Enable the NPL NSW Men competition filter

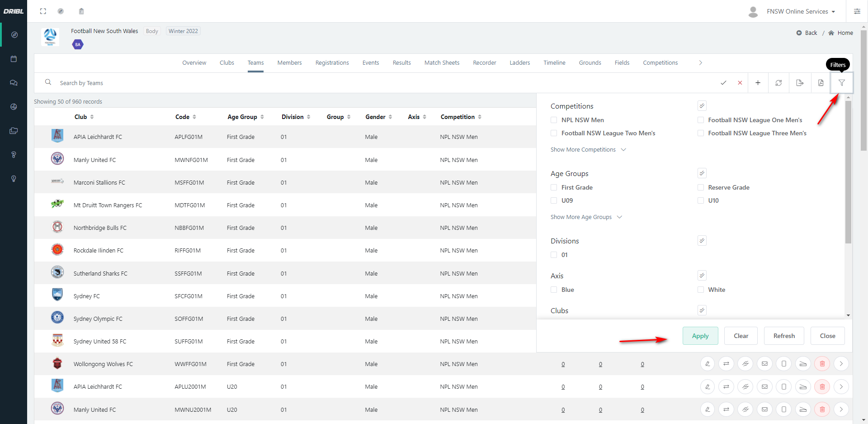[554, 120]
